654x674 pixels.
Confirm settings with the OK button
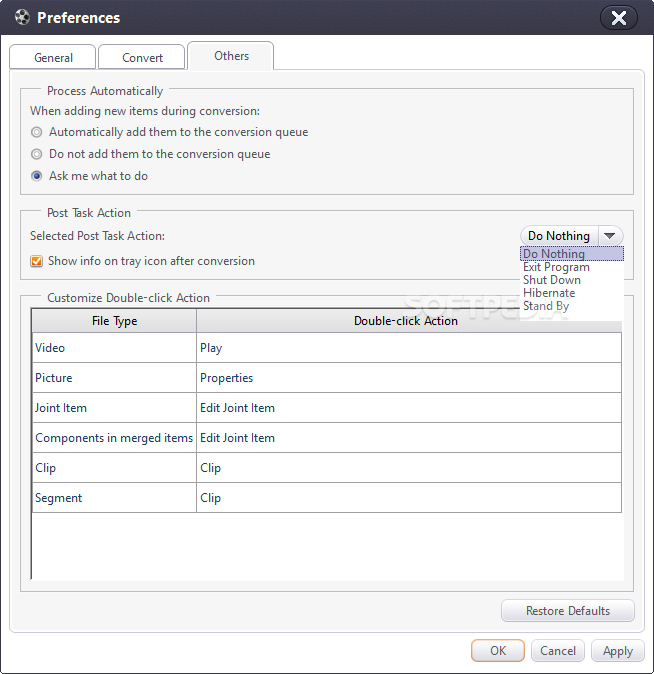pos(498,651)
